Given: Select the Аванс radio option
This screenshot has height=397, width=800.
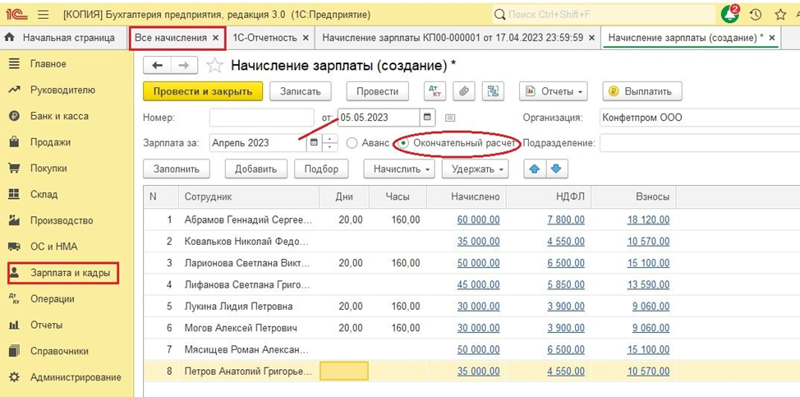Looking at the screenshot, I should [x=352, y=143].
